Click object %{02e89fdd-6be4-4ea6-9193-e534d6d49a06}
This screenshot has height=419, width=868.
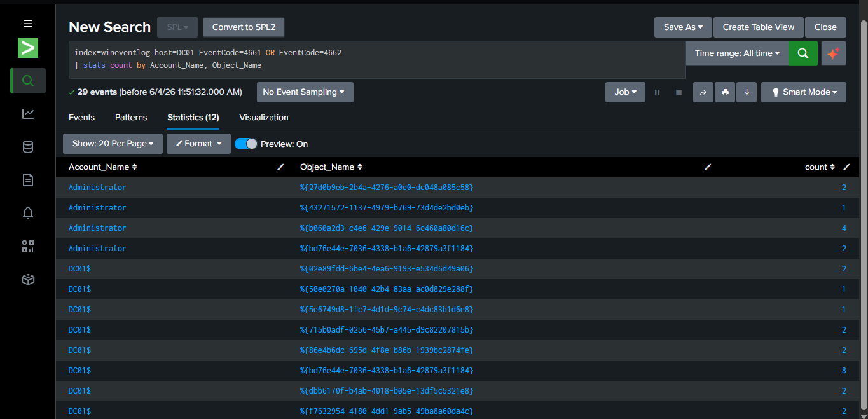point(387,269)
